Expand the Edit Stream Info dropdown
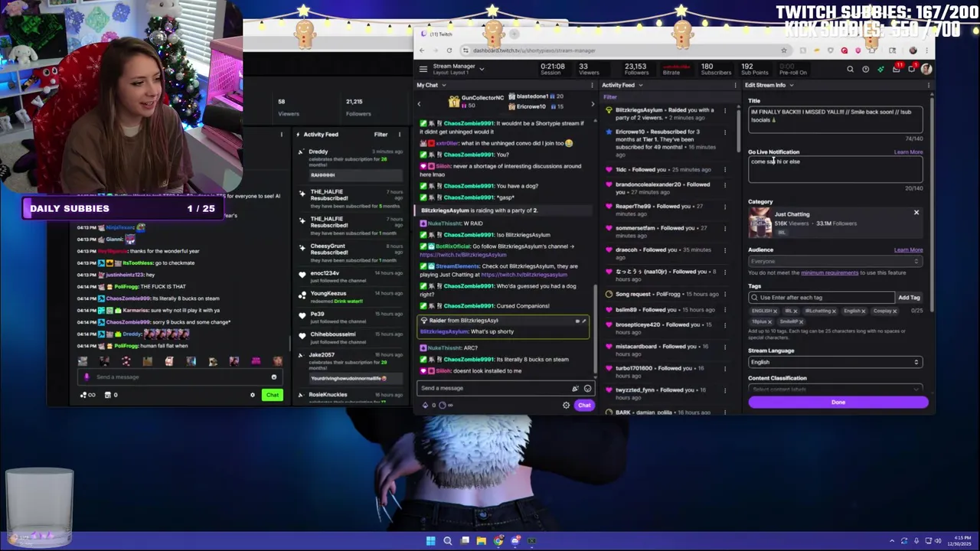This screenshot has width=980, height=551. (791, 85)
